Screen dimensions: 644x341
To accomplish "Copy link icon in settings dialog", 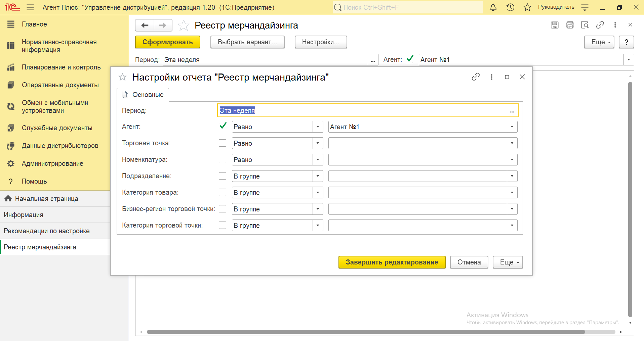I will pyautogui.click(x=476, y=77).
